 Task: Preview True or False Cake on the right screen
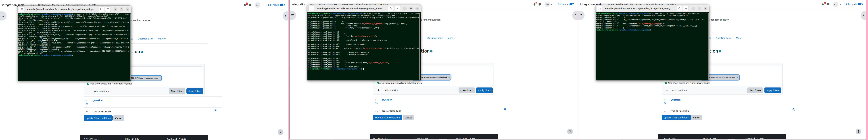point(794,109)
